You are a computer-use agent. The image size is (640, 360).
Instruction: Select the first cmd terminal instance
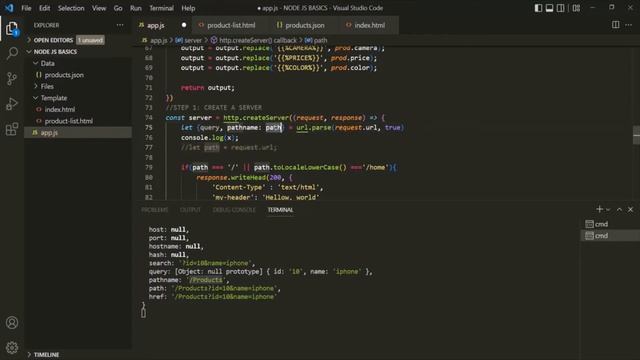point(610,224)
